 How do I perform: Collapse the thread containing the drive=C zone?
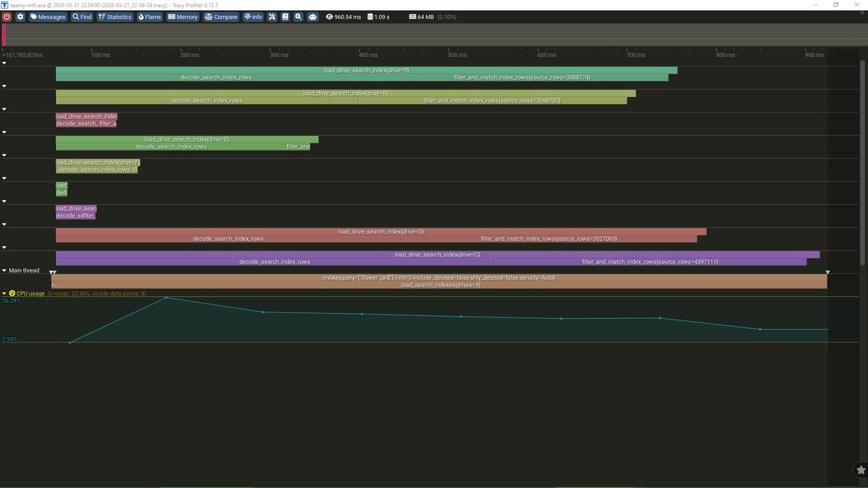(x=4, y=248)
